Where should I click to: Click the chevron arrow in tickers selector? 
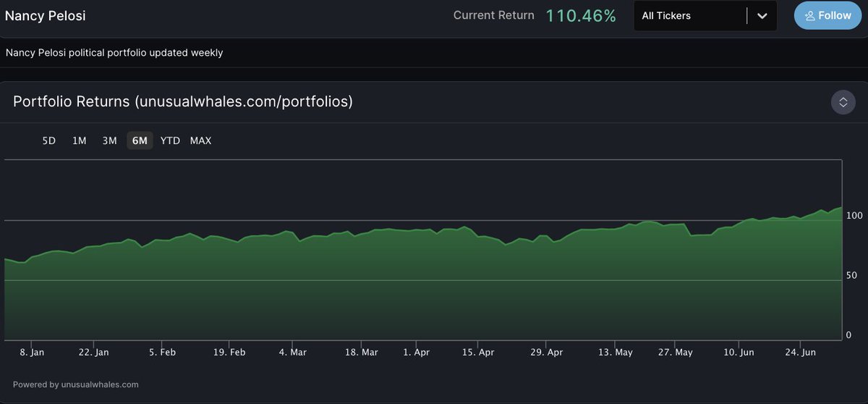point(762,16)
